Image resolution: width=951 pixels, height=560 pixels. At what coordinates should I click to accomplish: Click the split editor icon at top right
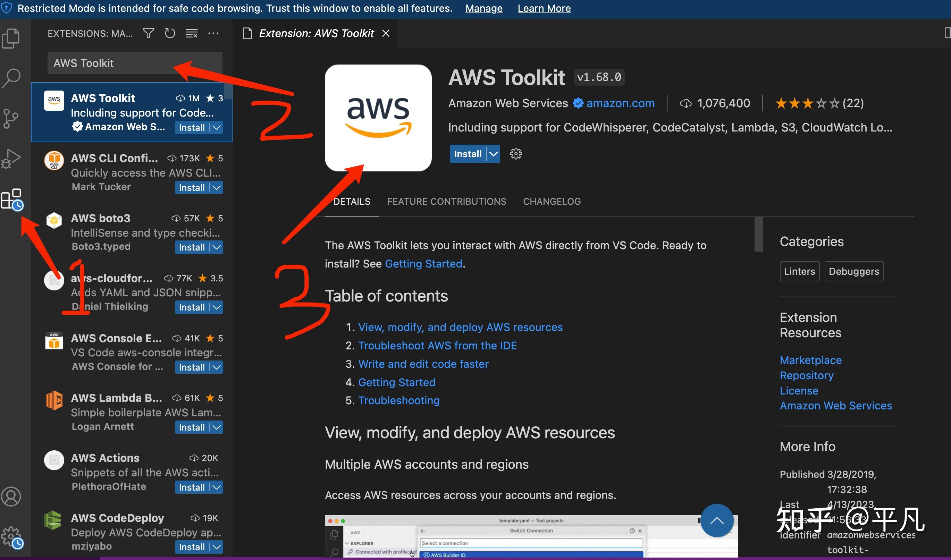coord(947,33)
